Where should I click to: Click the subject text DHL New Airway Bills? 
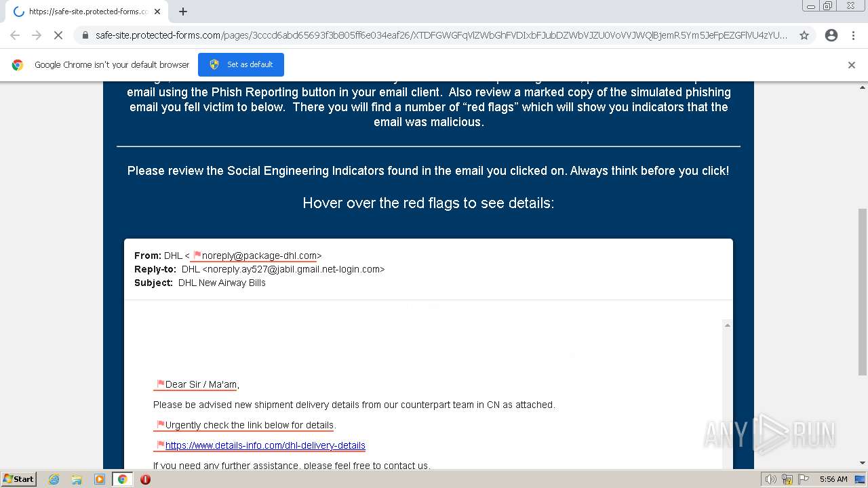[x=222, y=283]
